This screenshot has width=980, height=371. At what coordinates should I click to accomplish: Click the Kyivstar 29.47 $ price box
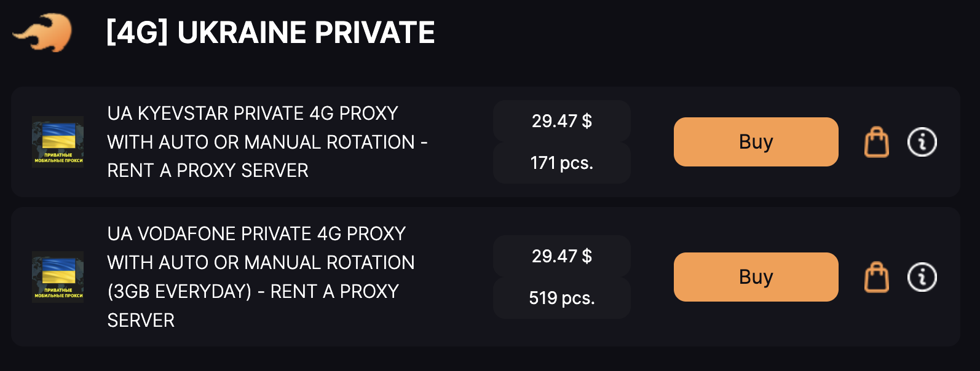pyautogui.click(x=561, y=121)
